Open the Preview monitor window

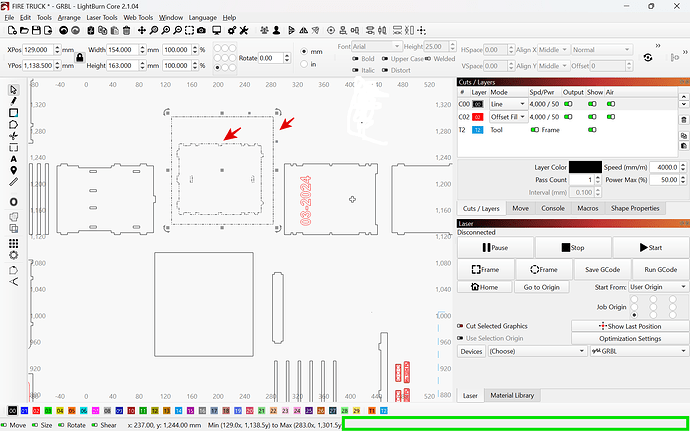coord(217,30)
